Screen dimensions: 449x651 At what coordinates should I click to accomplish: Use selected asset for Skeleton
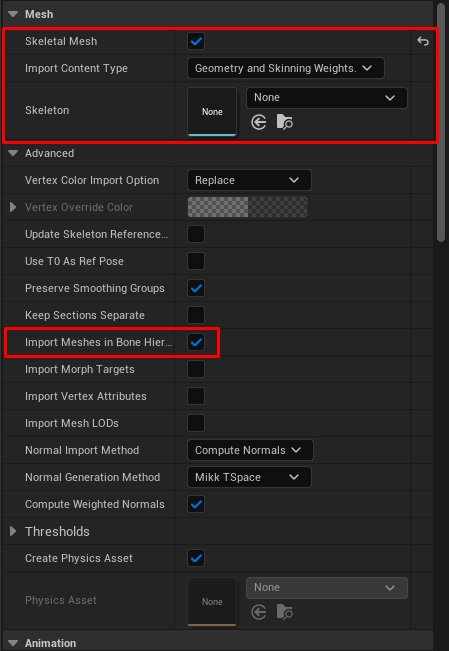click(x=259, y=122)
